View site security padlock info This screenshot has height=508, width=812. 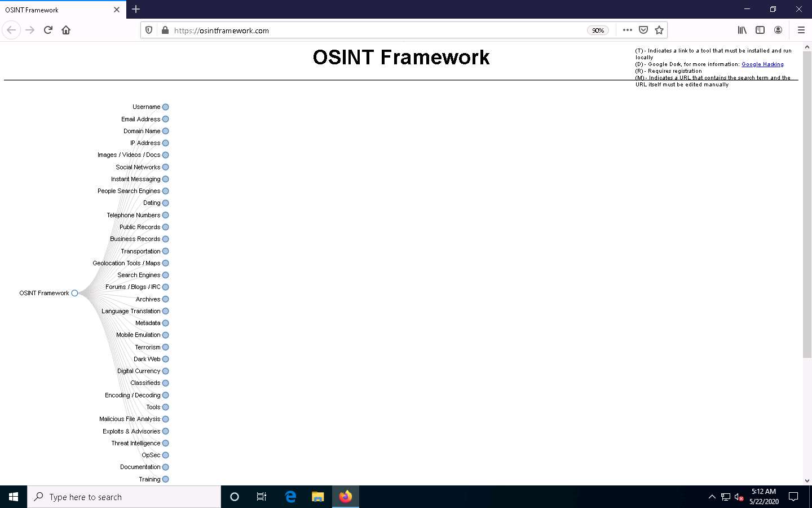165,30
